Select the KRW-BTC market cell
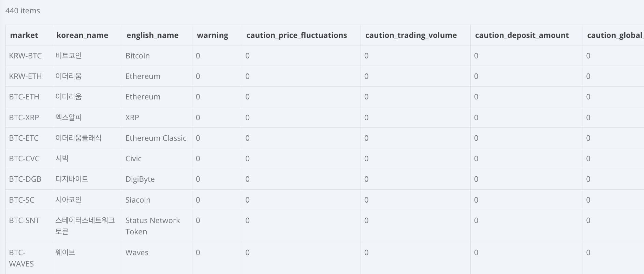The image size is (644, 274). 26,56
